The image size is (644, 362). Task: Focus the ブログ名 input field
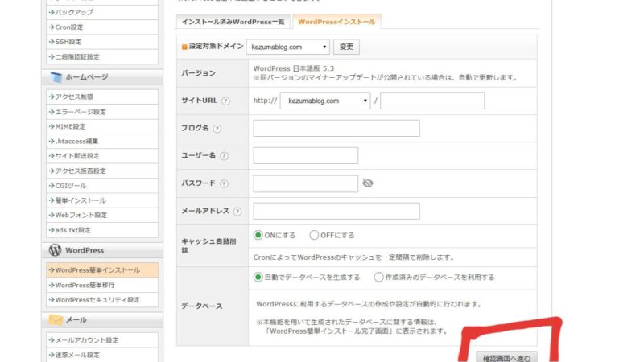[x=336, y=128]
